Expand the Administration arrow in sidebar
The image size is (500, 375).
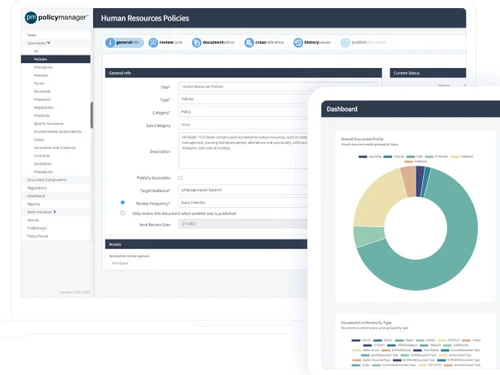(55, 212)
